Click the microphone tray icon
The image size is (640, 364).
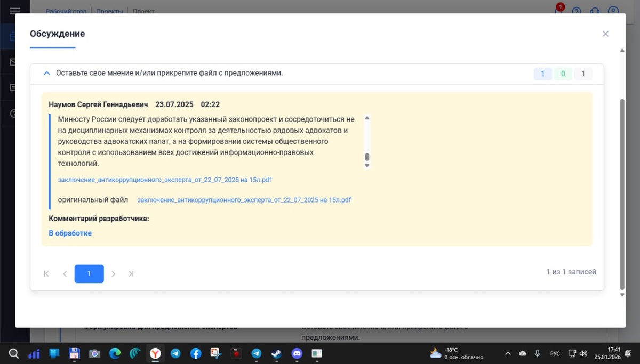pyautogui.click(x=538, y=353)
